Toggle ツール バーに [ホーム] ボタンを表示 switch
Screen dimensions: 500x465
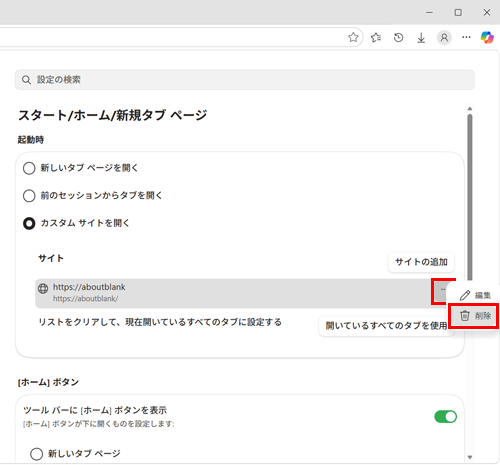click(445, 417)
